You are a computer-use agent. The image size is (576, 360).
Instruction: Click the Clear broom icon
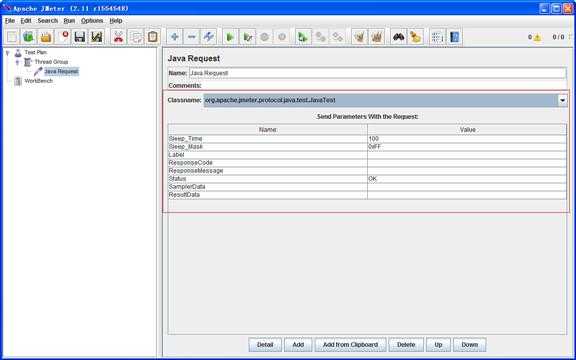point(359,37)
